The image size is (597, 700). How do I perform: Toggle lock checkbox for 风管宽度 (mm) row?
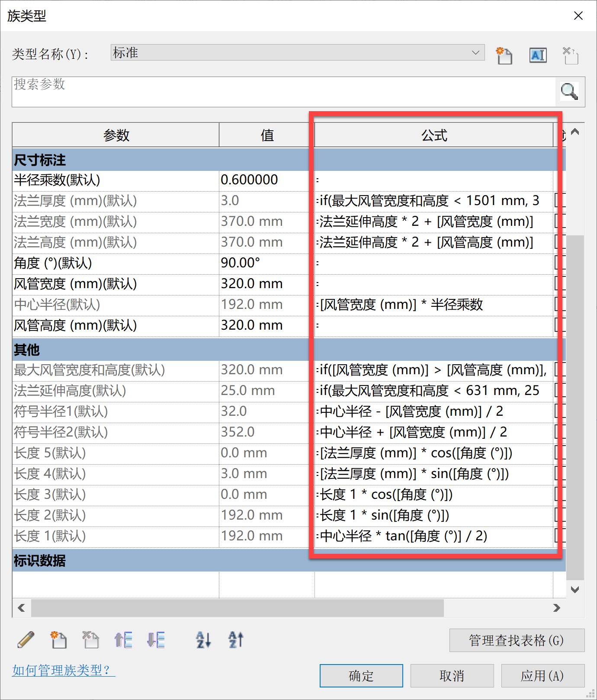[559, 283]
